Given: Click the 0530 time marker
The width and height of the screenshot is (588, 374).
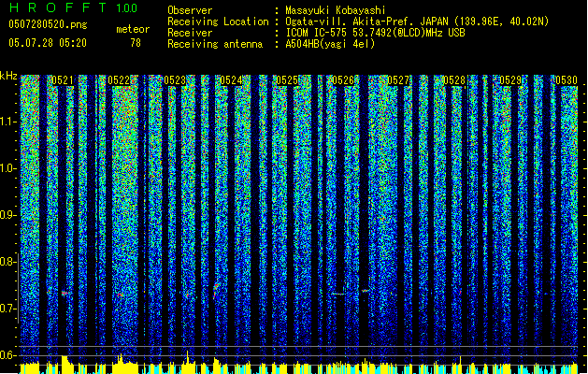Looking at the screenshot, I should coord(566,80).
